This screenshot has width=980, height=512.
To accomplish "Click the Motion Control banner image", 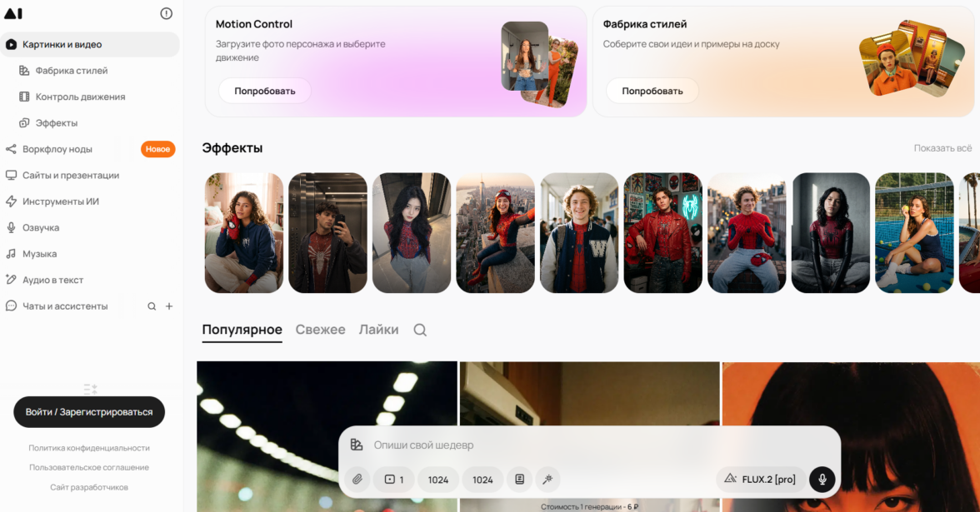I will click(540, 63).
